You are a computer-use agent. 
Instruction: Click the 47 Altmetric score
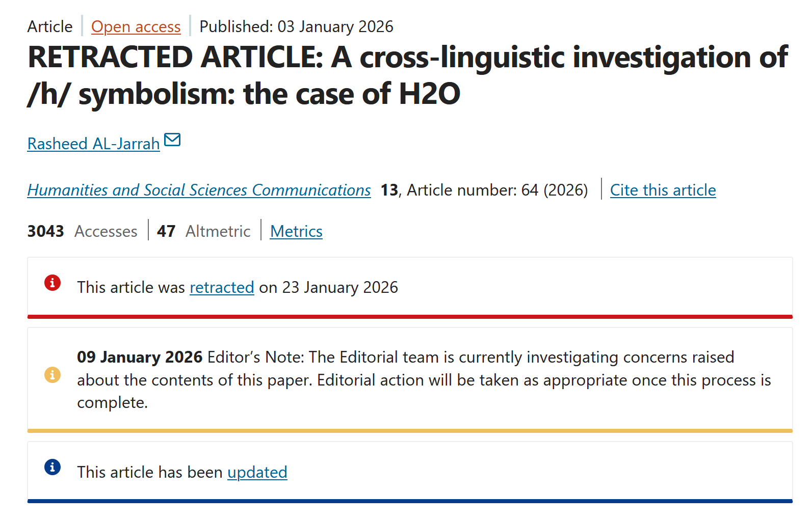point(203,231)
